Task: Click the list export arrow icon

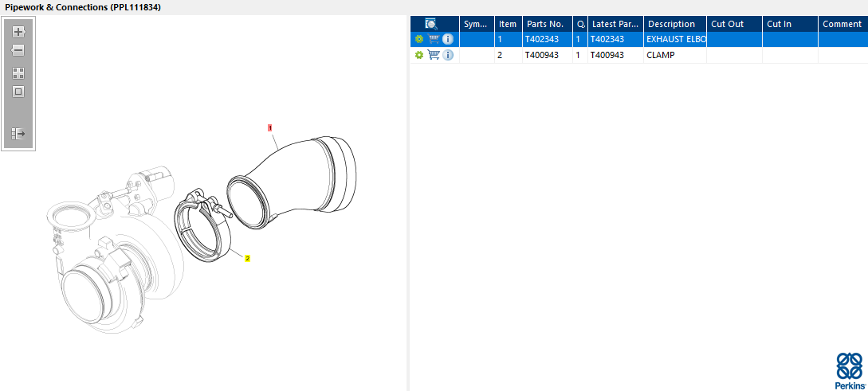Action: [x=18, y=133]
